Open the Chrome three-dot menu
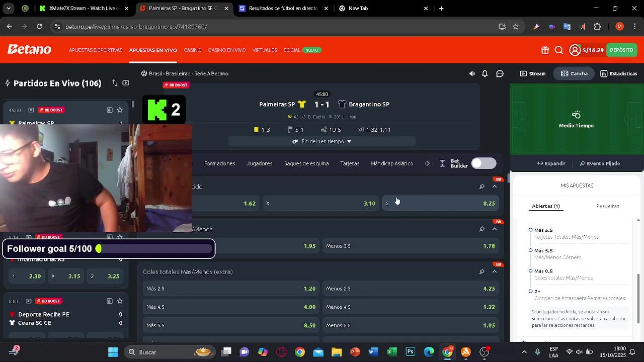The height and width of the screenshot is (362, 644). [x=634, y=27]
